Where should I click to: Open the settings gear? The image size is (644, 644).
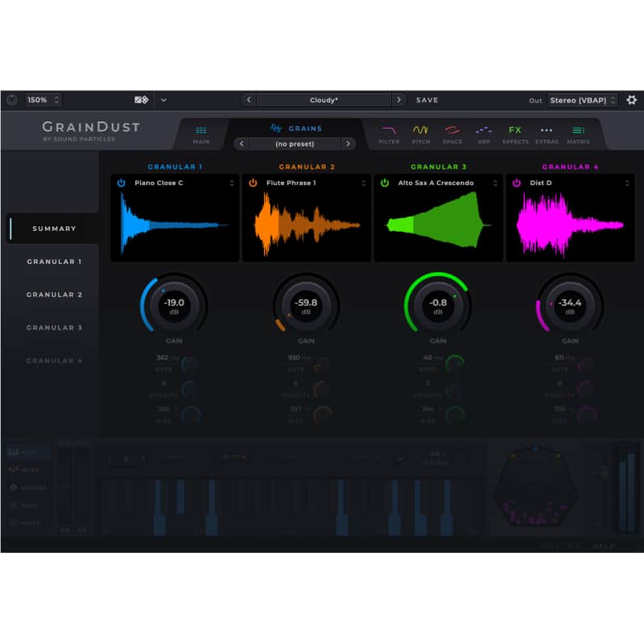[x=631, y=100]
